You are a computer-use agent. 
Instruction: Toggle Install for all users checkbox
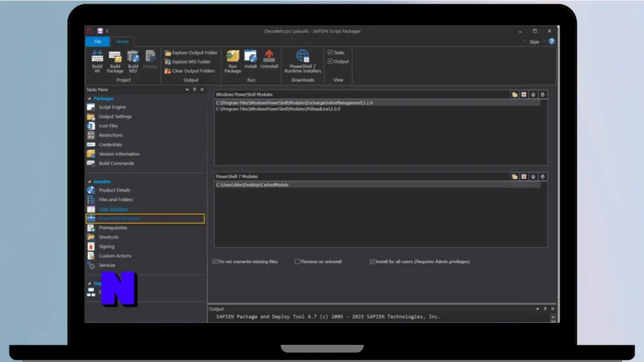372,261
